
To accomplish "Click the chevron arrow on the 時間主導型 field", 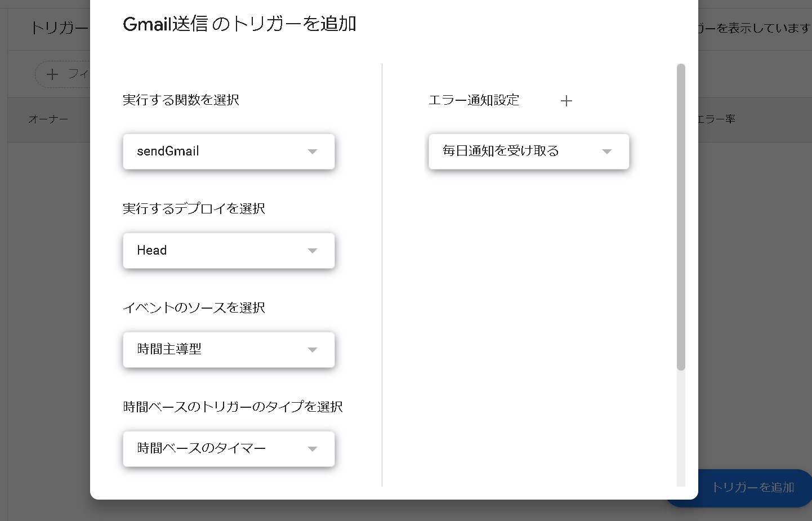I will (313, 349).
